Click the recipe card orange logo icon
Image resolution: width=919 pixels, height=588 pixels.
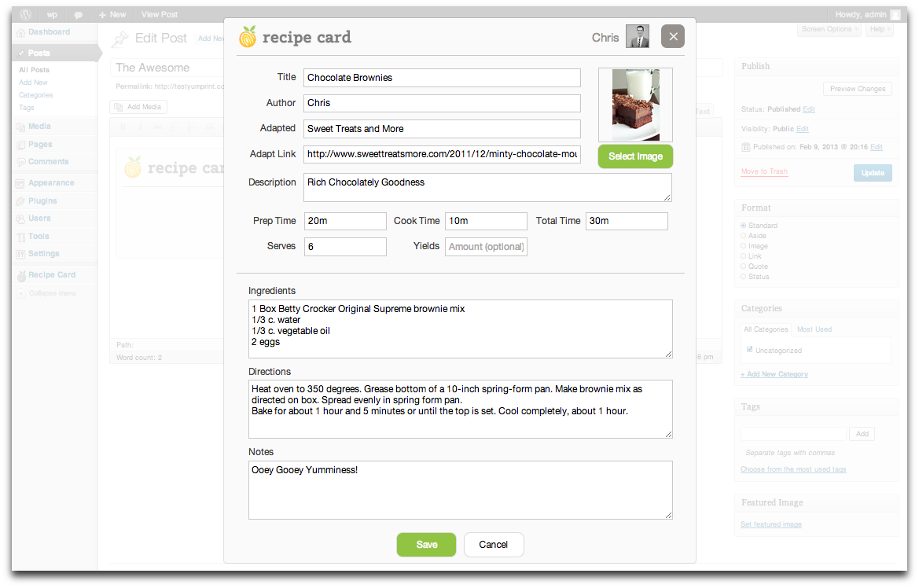[248, 37]
